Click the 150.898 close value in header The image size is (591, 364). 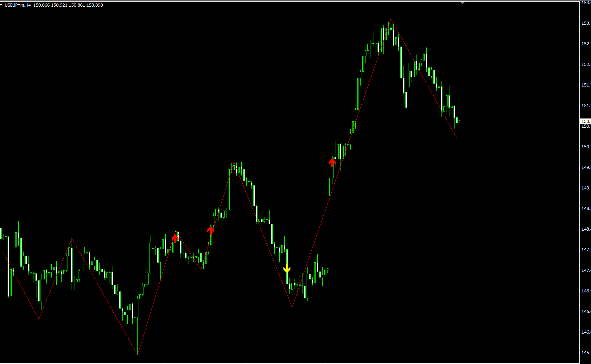(95, 5)
